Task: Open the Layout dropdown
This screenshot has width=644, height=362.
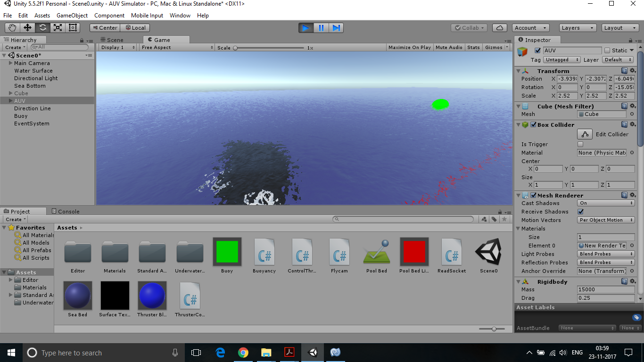Action: pos(619,28)
